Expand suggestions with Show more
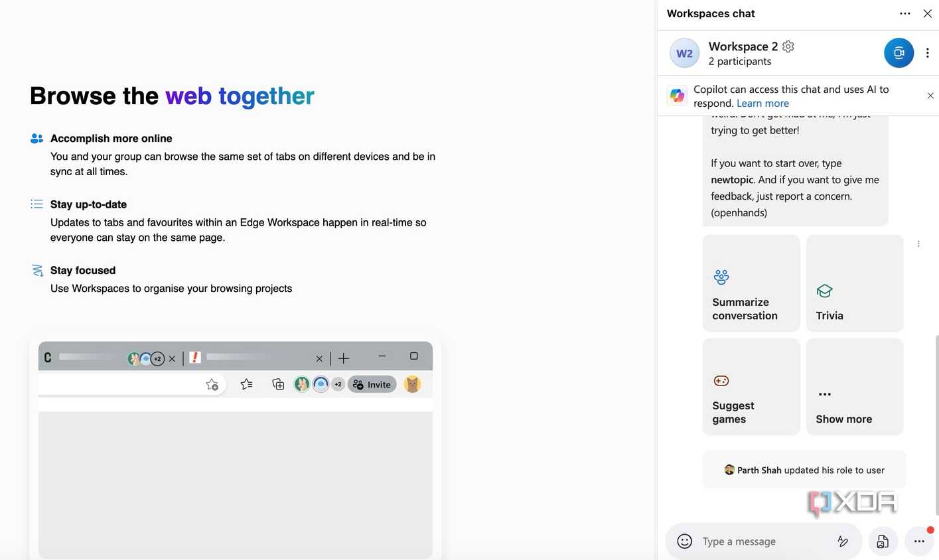This screenshot has width=939, height=560. pos(855,387)
